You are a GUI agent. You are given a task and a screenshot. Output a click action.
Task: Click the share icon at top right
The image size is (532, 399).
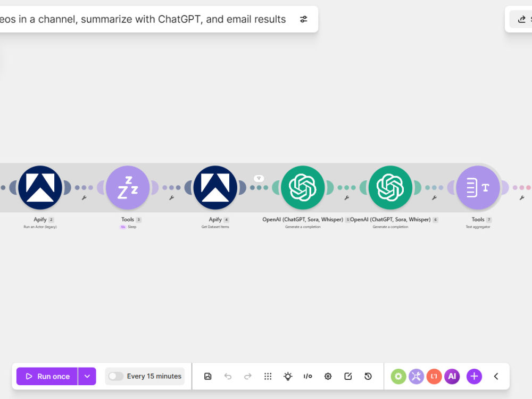coord(522,19)
